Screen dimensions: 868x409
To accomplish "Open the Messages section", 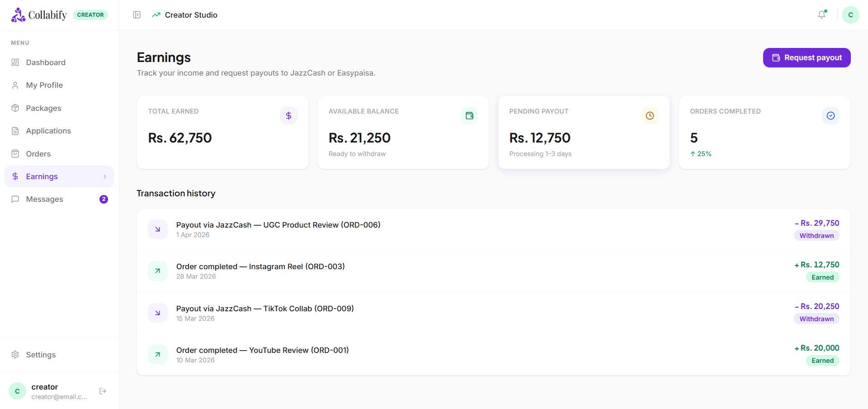I will (59, 199).
